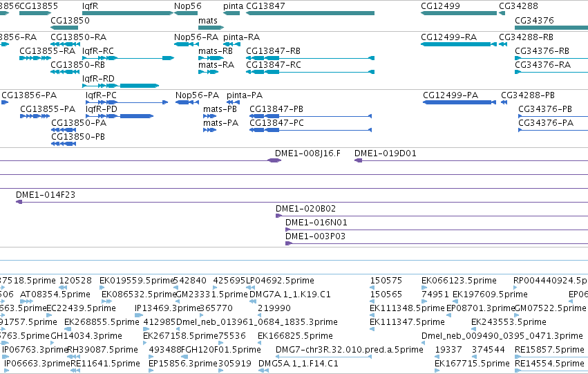Click EST EK019559.5prime
The image size is (588, 374).
[x=137, y=281]
